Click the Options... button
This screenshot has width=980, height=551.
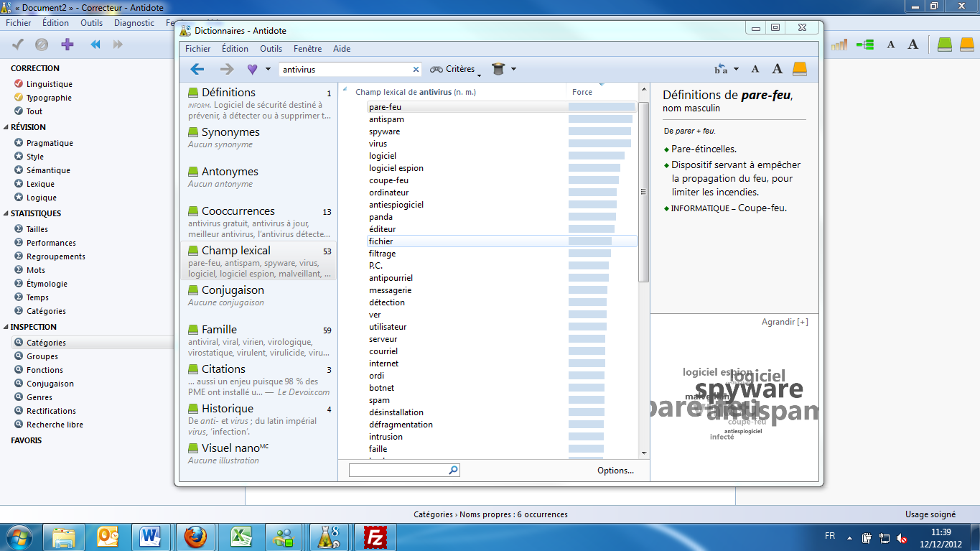point(615,471)
